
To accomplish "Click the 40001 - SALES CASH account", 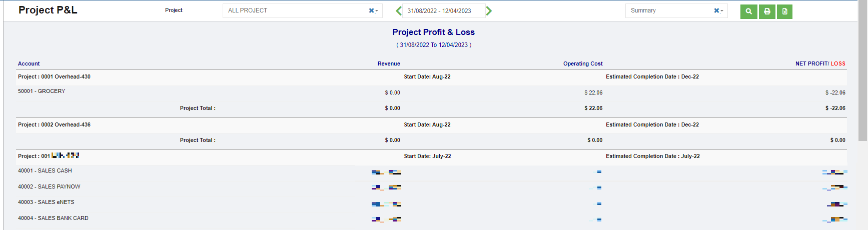I will pos(45,170).
